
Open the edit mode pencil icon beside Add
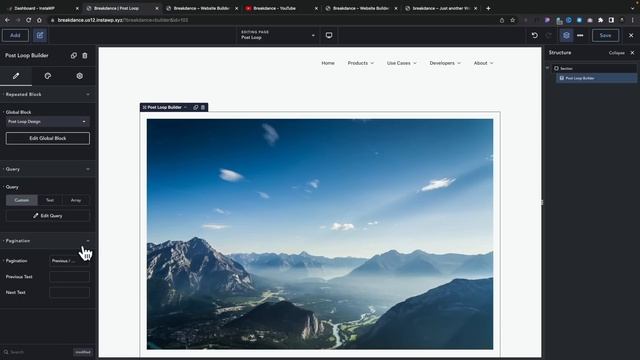(40, 36)
